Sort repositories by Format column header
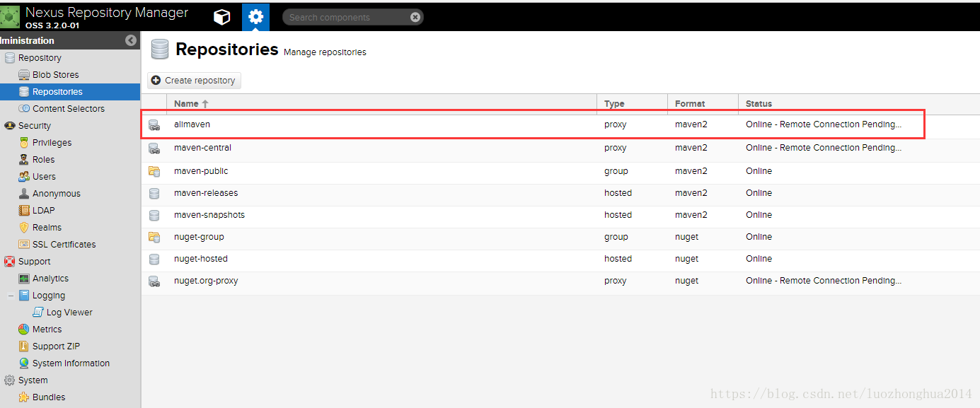980x408 pixels. [703, 103]
